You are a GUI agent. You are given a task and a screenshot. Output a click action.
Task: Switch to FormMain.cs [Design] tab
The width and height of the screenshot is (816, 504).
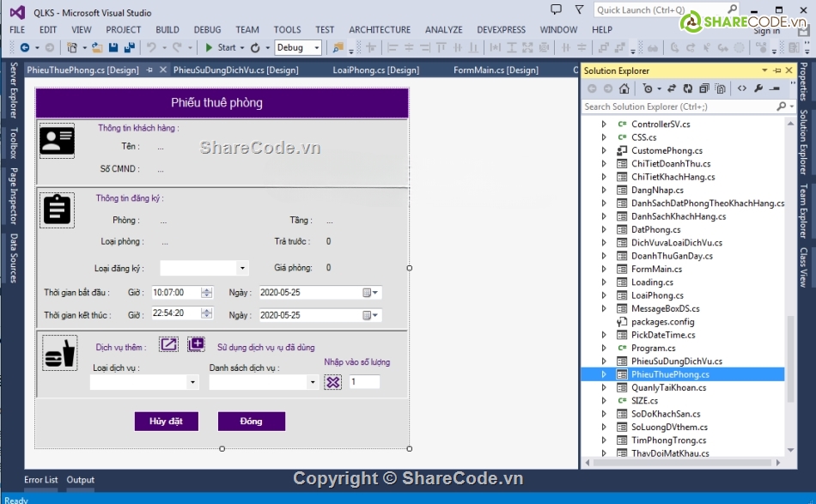[496, 70]
